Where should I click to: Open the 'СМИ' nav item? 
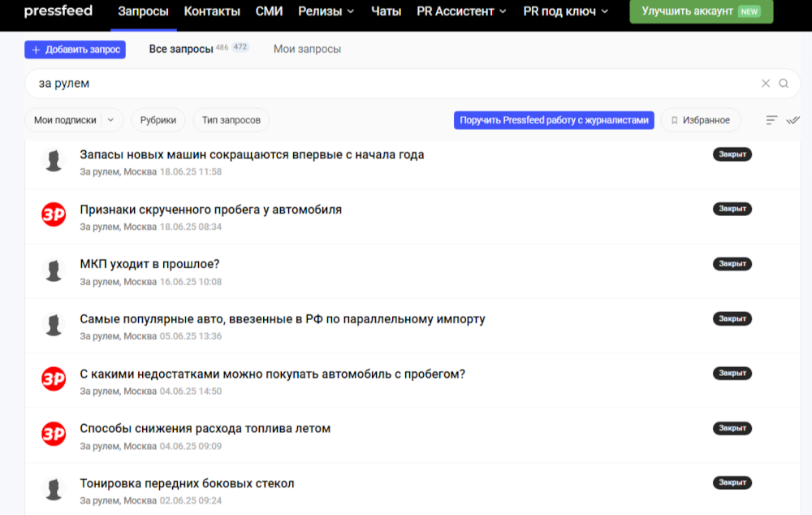[x=269, y=11]
